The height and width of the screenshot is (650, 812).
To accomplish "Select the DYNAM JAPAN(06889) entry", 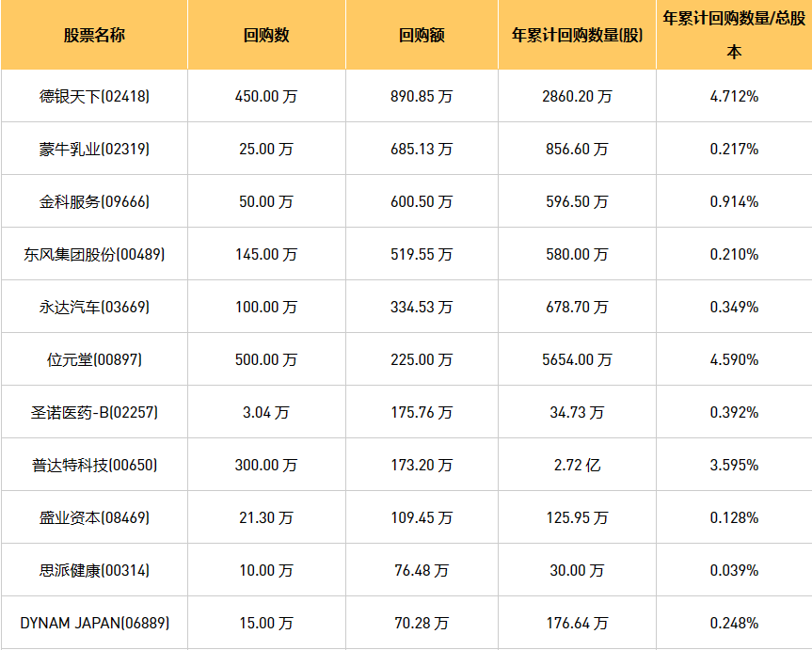I will [x=94, y=623].
